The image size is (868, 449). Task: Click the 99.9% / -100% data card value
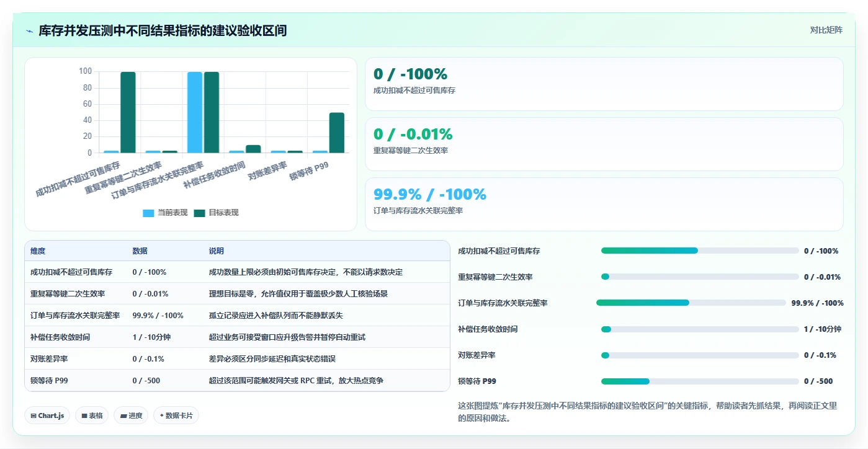click(429, 194)
